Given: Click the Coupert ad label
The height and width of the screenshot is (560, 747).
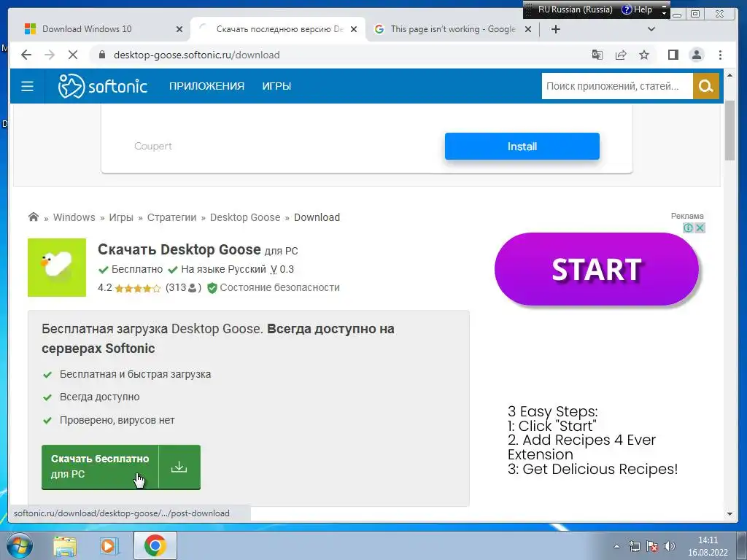Looking at the screenshot, I should pos(153,146).
